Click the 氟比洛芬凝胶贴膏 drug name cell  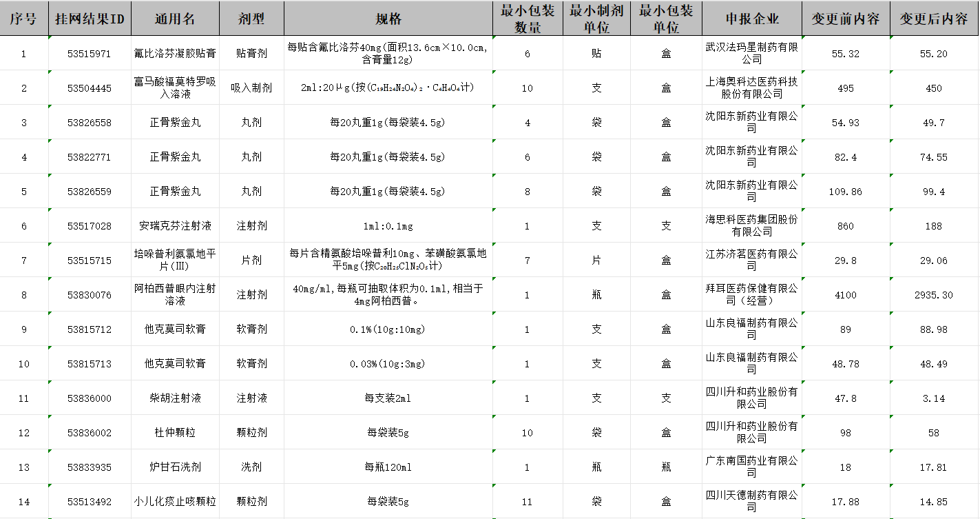pyautogui.click(x=175, y=54)
